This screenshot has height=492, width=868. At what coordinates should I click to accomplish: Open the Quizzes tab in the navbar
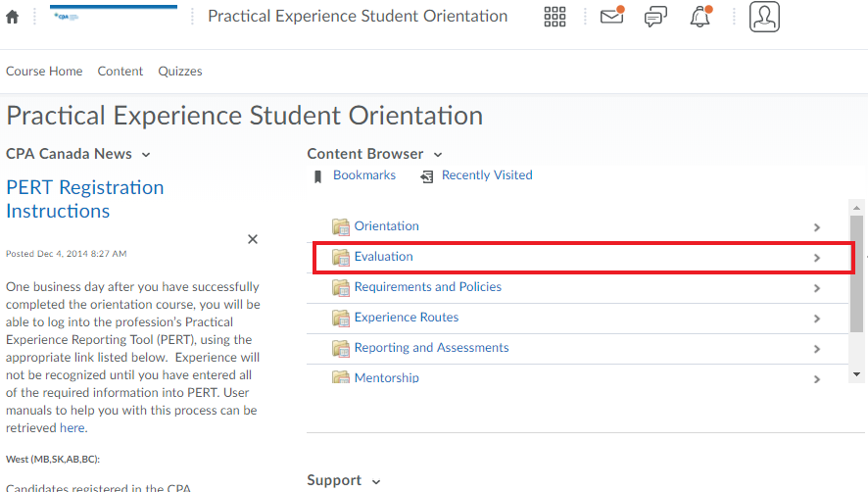pyautogui.click(x=180, y=72)
